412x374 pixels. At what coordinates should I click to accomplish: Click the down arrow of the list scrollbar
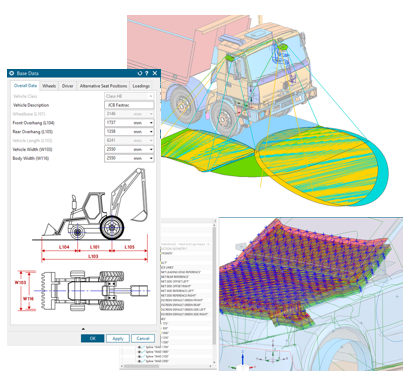tap(214, 363)
